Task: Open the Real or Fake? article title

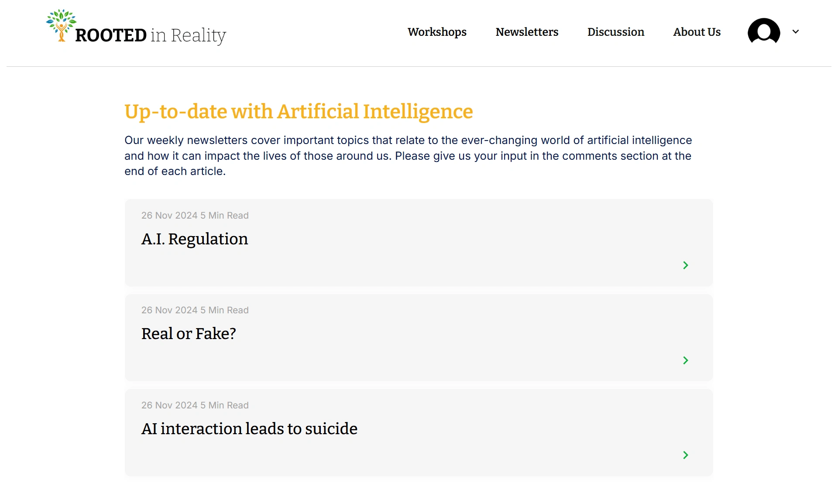Action: [x=189, y=334]
